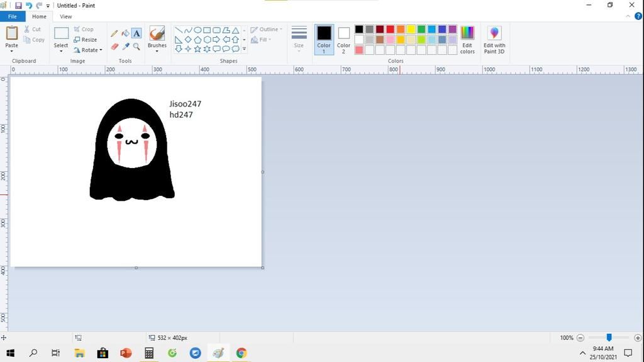The image size is (644, 362).
Task: Pick the red color swatch
Action: point(390,30)
